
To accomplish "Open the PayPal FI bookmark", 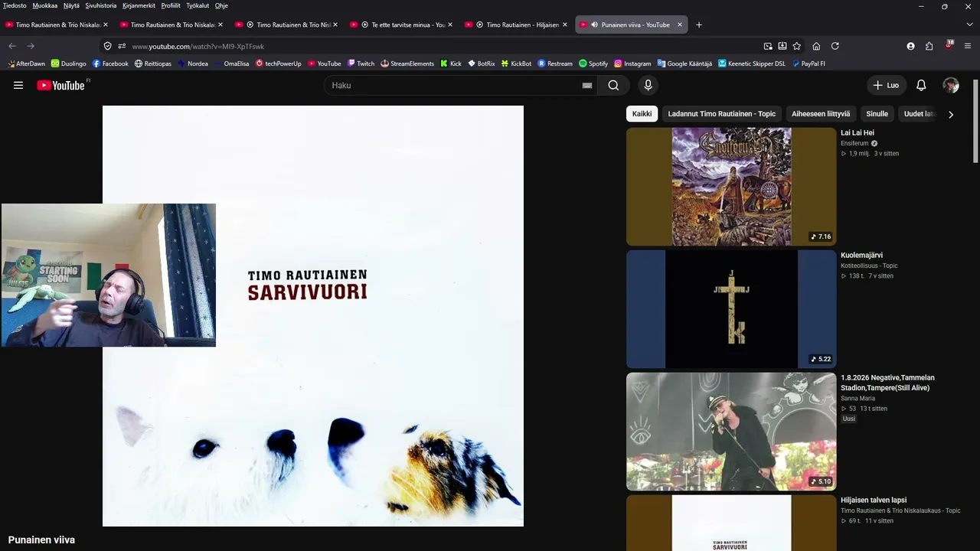I will (x=809, y=64).
